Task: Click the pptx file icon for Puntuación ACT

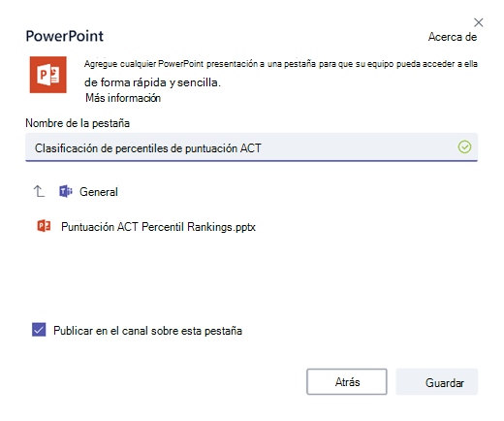Action: point(44,226)
